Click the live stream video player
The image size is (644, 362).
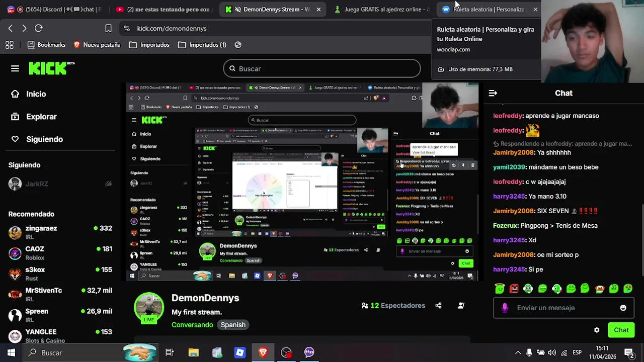[x=302, y=182]
